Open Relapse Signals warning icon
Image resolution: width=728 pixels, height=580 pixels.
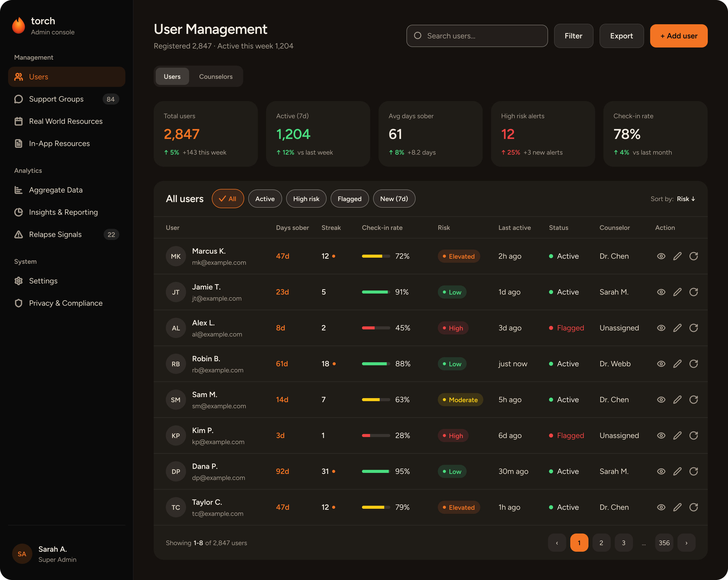18,235
